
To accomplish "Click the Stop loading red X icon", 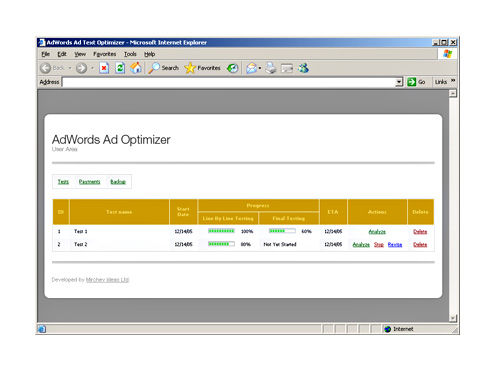I will coord(104,68).
